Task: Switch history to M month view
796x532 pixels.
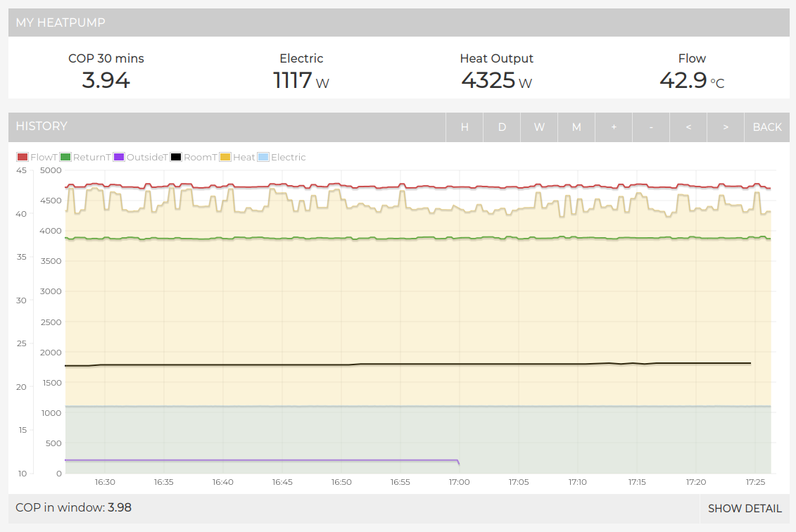Action: [576, 127]
